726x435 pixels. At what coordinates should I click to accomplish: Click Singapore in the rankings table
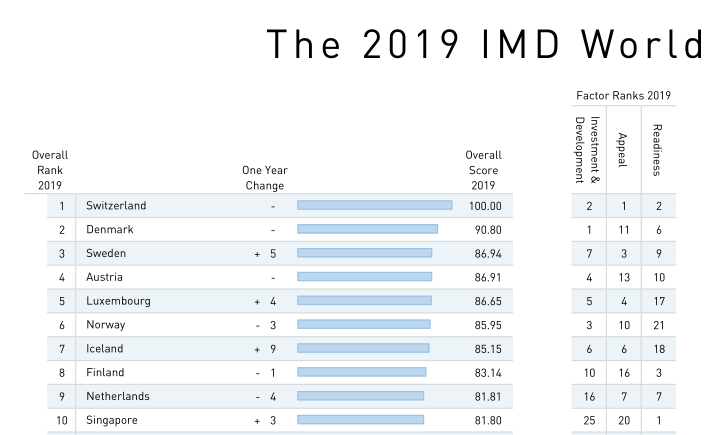coord(113,420)
